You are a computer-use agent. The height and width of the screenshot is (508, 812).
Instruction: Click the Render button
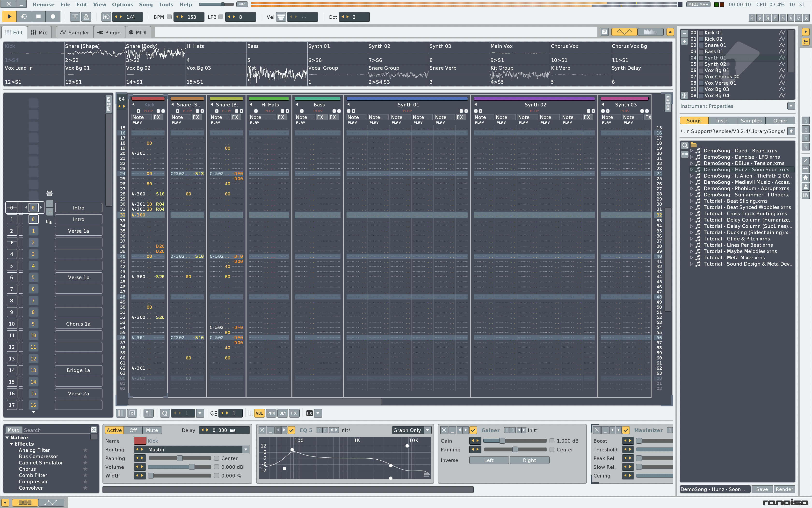784,489
